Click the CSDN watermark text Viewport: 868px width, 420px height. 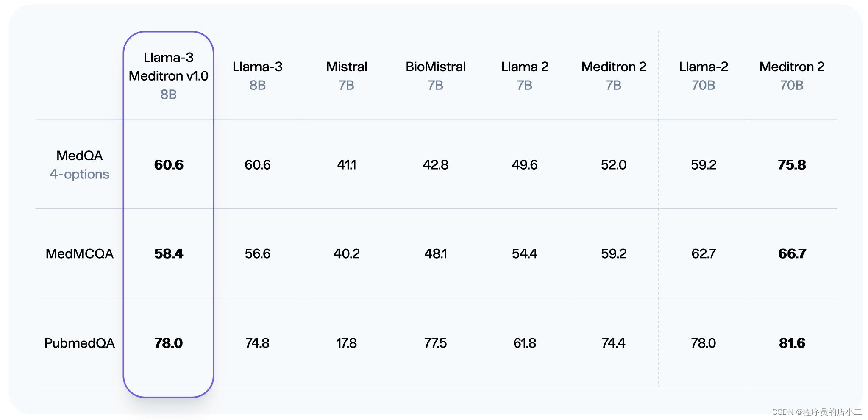point(817,412)
